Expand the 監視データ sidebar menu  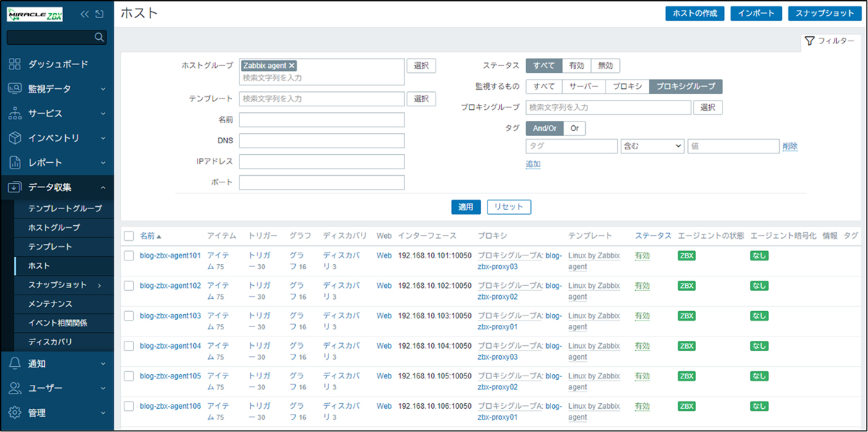click(58, 89)
